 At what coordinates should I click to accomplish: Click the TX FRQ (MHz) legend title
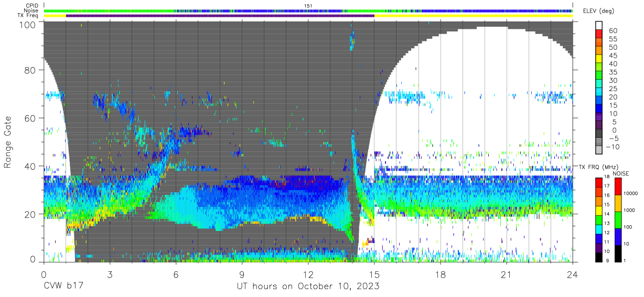click(599, 167)
